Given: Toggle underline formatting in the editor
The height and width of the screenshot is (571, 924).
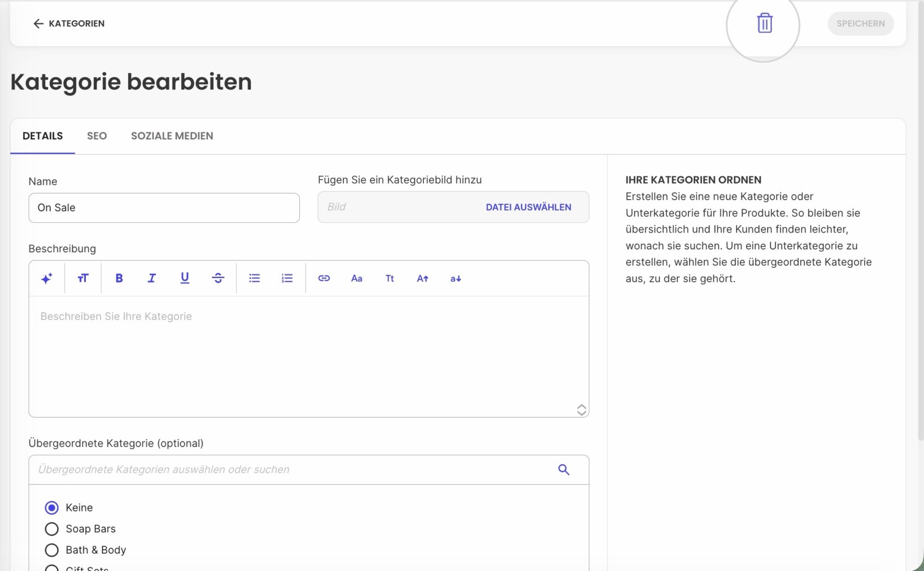Looking at the screenshot, I should [x=185, y=278].
